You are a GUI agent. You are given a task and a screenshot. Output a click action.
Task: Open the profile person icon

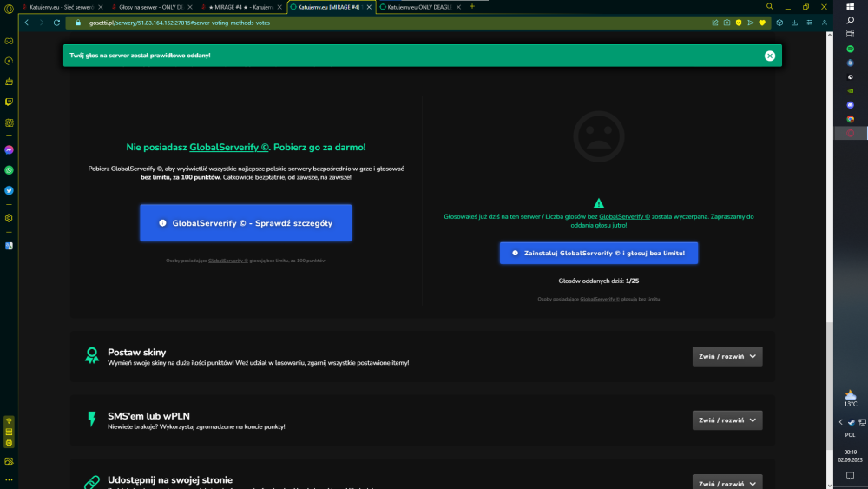pyautogui.click(x=825, y=23)
